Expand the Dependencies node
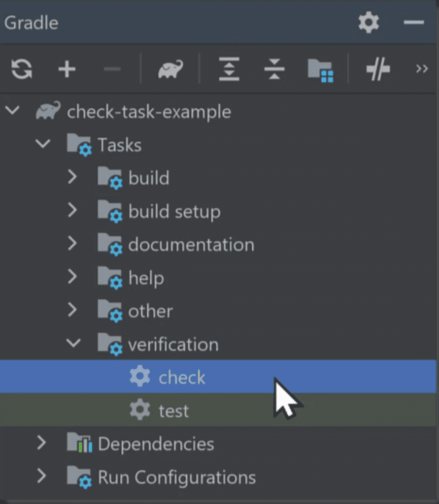Screen dimensions: 439x504 pos(42,443)
